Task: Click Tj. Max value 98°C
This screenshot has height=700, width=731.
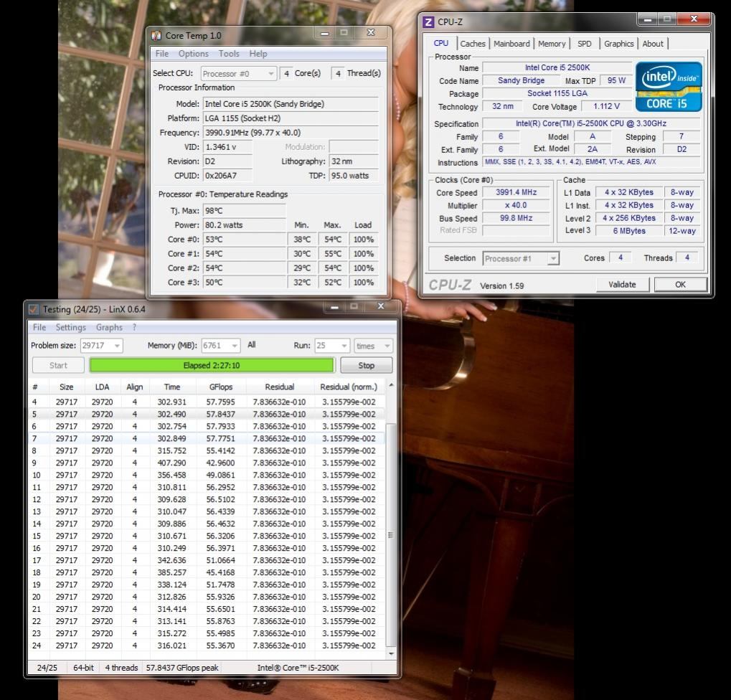Action: click(244, 211)
